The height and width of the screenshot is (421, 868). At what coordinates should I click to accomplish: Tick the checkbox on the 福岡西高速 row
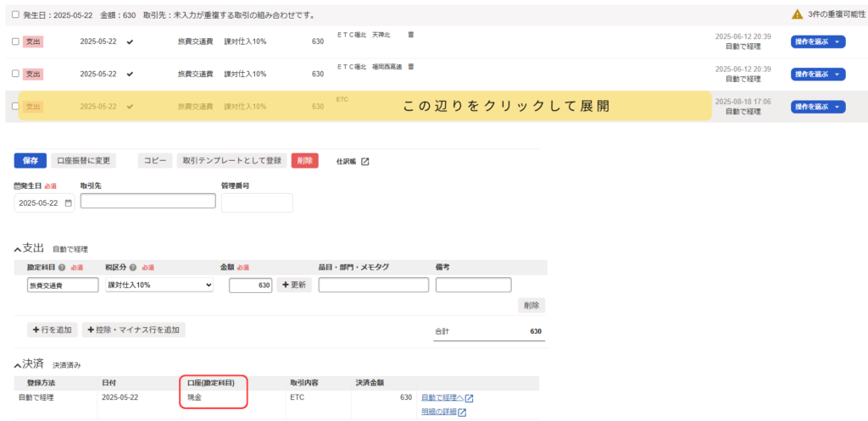pos(15,74)
